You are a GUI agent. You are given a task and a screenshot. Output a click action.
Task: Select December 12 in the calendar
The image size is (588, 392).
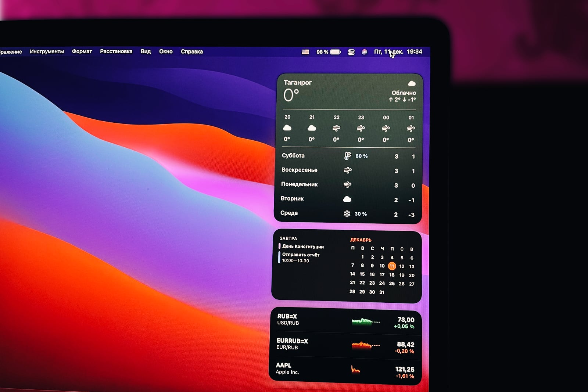(402, 266)
